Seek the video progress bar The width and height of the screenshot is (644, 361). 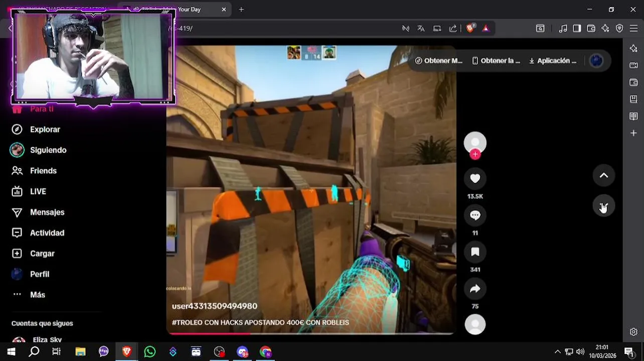tap(310, 333)
